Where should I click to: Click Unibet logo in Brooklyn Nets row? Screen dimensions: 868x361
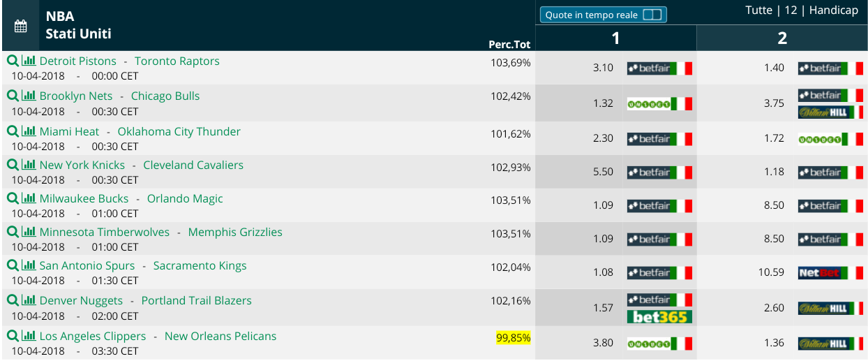[x=659, y=104]
